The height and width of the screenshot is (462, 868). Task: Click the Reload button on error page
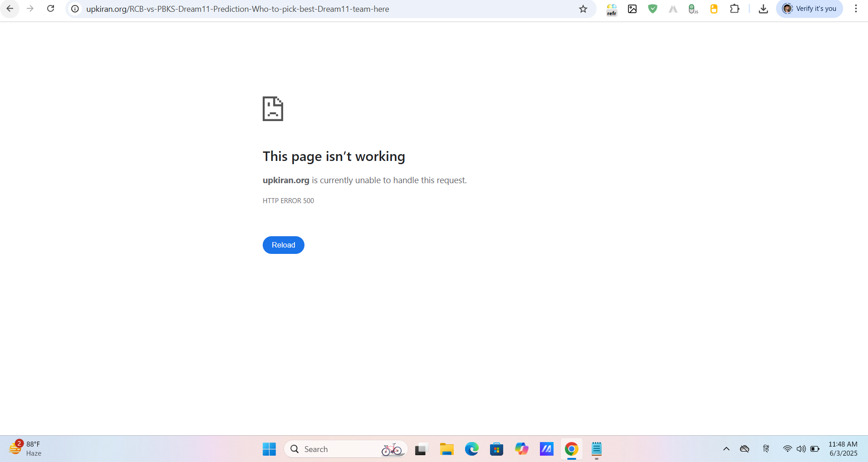coord(283,245)
